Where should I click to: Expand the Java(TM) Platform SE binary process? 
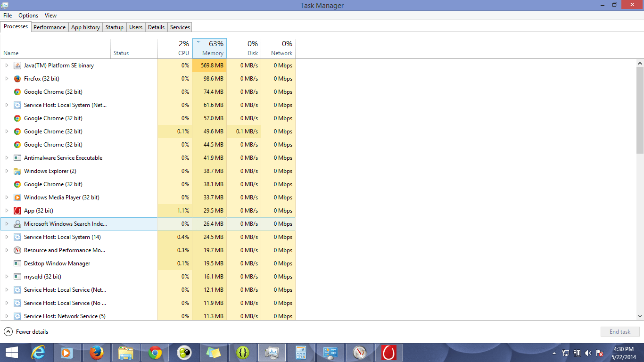coord(7,66)
